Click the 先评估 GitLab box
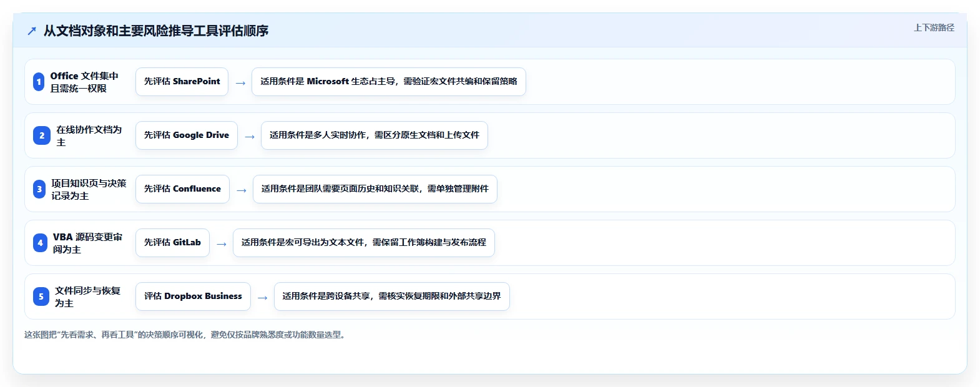This screenshot has height=387, width=980. pyautogui.click(x=172, y=243)
